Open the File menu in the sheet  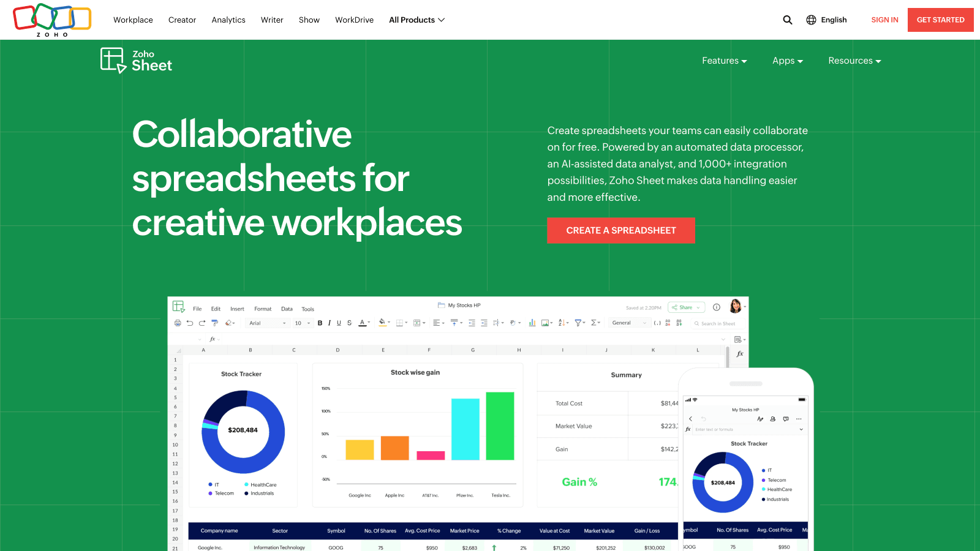click(197, 309)
